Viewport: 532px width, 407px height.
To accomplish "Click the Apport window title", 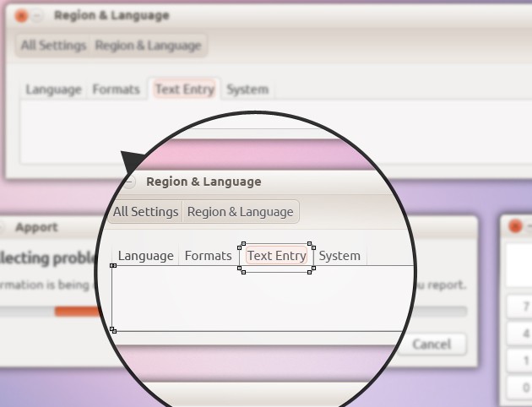I will pyautogui.click(x=36, y=227).
